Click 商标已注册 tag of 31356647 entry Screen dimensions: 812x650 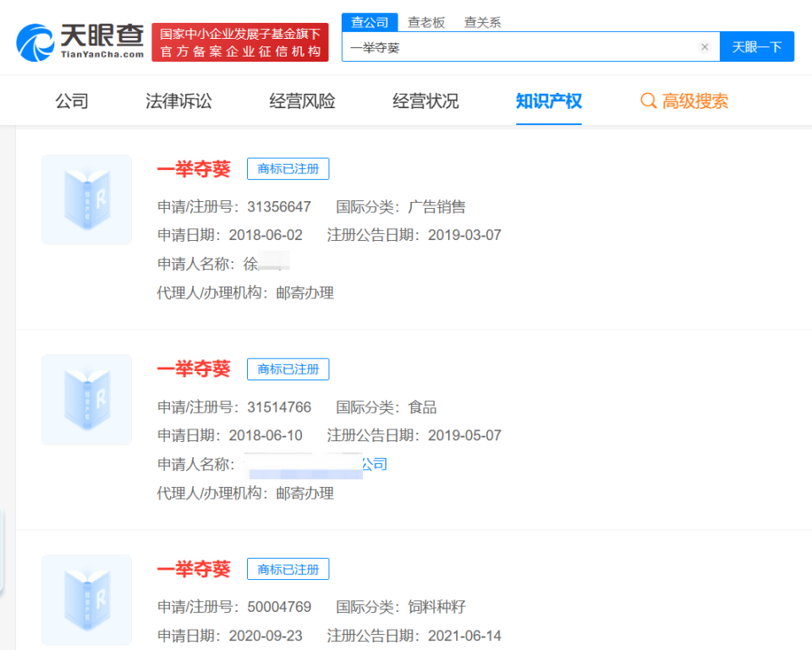[288, 169]
